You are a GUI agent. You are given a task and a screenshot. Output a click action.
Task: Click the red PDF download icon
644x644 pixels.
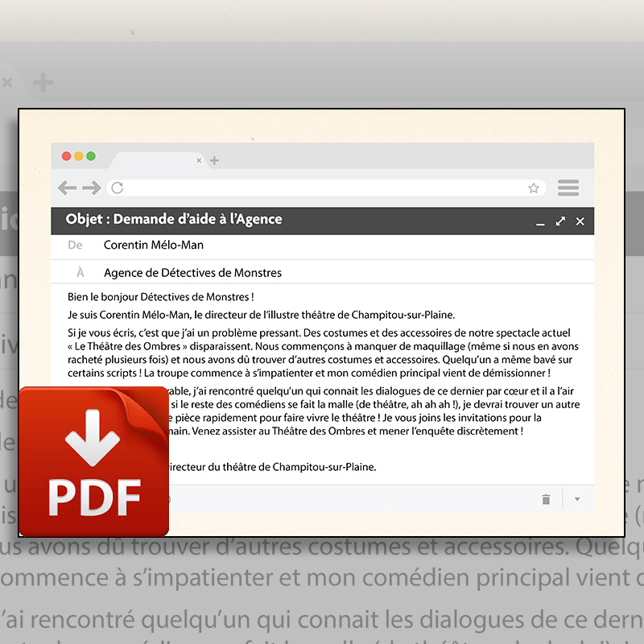pos(93,461)
